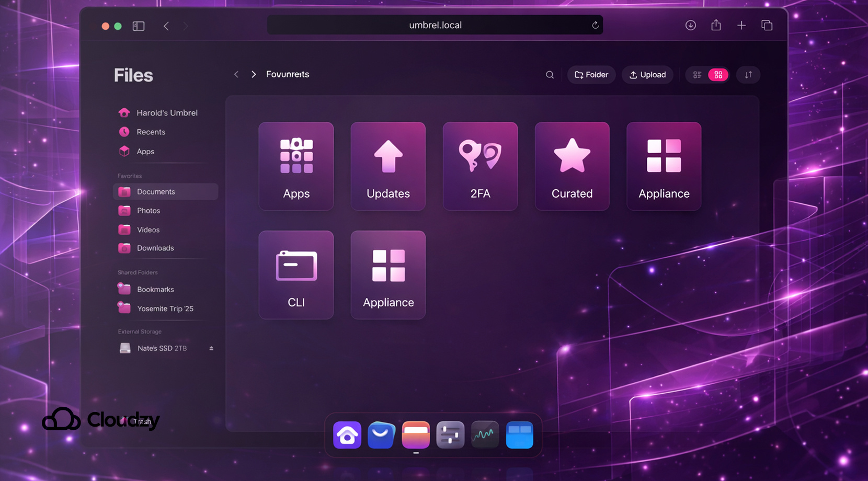This screenshot has height=481, width=868.
Task: Click the browser sidebar toggle
Action: tap(138, 26)
